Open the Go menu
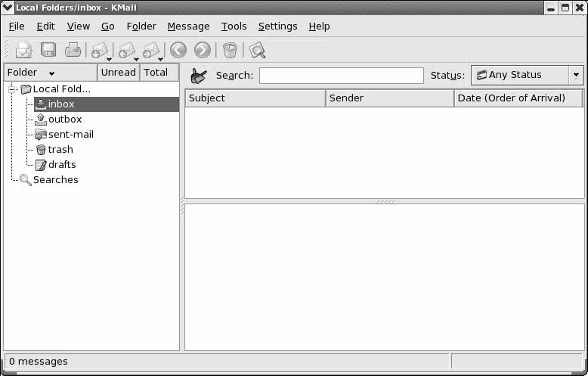The width and height of the screenshot is (588, 376). [x=107, y=26]
